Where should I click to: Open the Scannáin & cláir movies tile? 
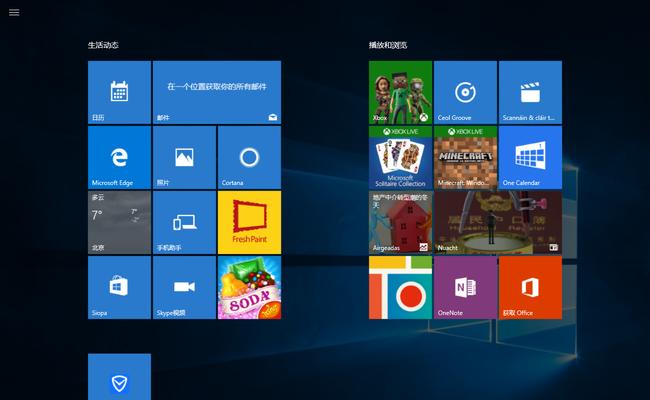click(531, 92)
